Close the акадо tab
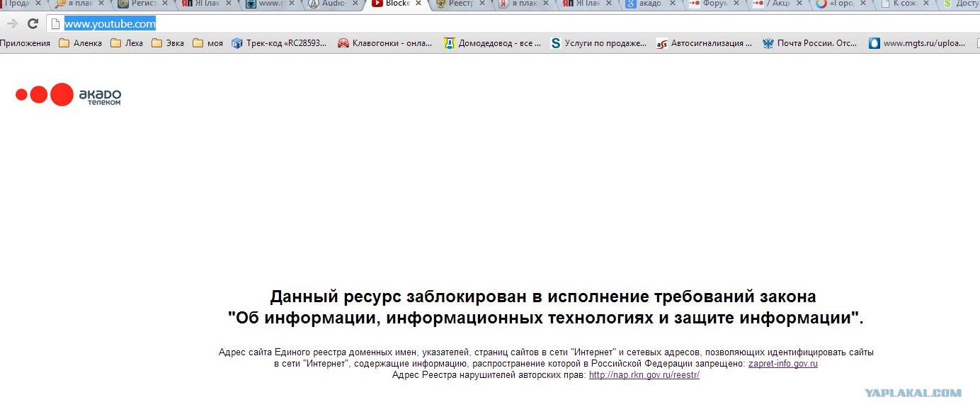The width and height of the screenshot is (980, 414). tap(674, 4)
